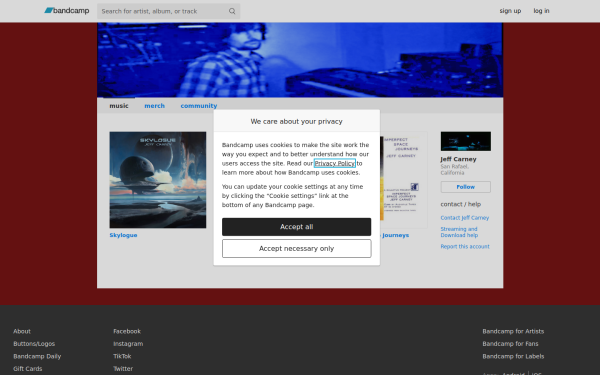
Task: Click the Jeff Carney artist name
Action: [458, 159]
